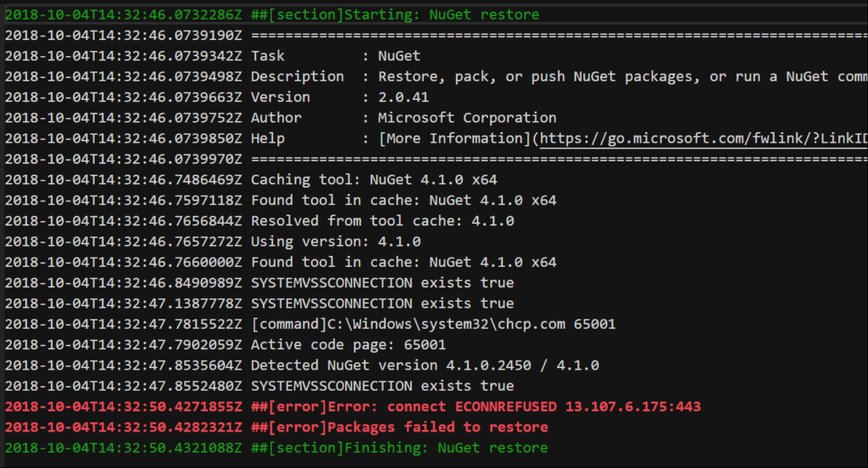Click the Description log line text
Screen dimensions: 868x468
pyautogui.click(x=437, y=76)
